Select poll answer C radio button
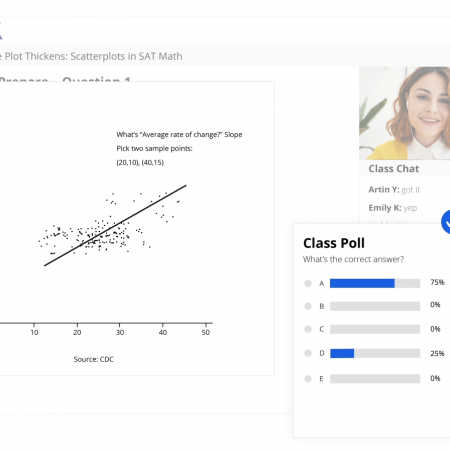This screenshot has width=450, height=450. pos(308,329)
